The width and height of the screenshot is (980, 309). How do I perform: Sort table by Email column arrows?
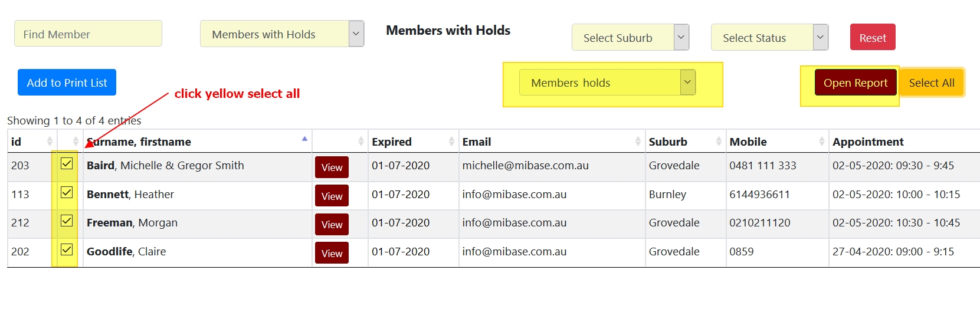tap(638, 142)
